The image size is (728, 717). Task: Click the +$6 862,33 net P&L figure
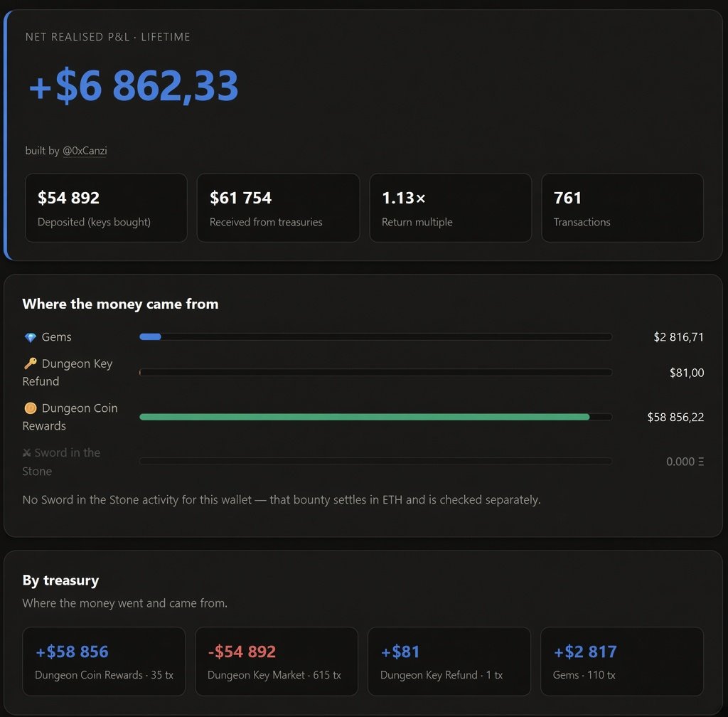pyautogui.click(x=134, y=86)
